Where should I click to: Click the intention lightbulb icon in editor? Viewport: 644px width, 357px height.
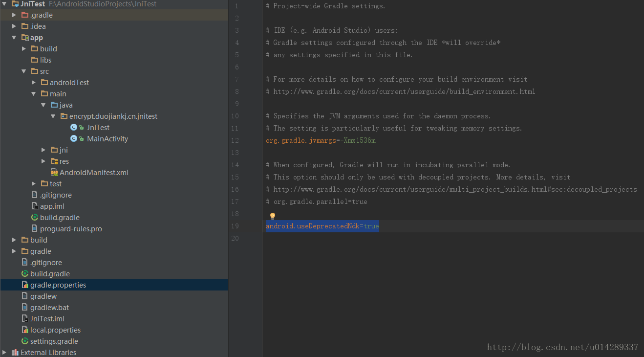click(x=273, y=216)
